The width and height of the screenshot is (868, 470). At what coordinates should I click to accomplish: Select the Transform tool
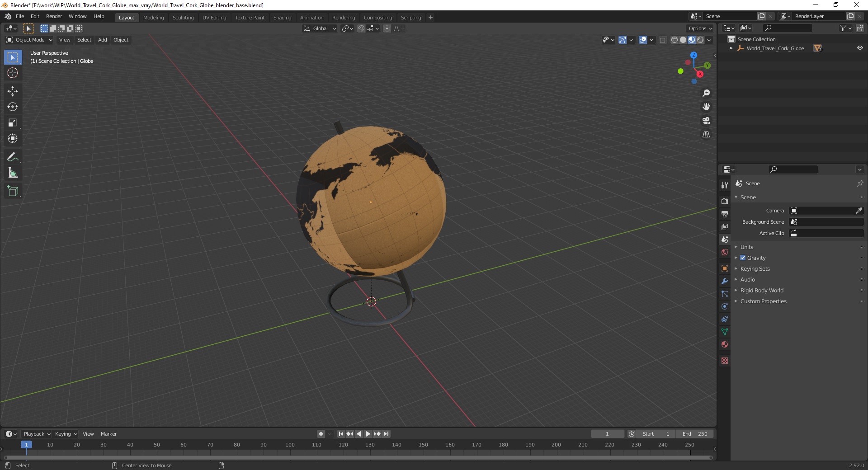click(x=13, y=139)
